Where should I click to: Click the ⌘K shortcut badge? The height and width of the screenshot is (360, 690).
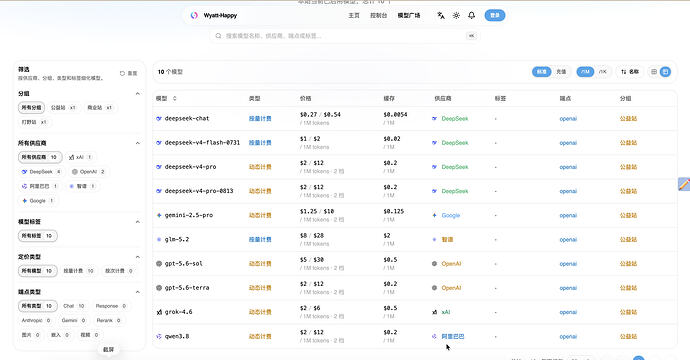471,36
